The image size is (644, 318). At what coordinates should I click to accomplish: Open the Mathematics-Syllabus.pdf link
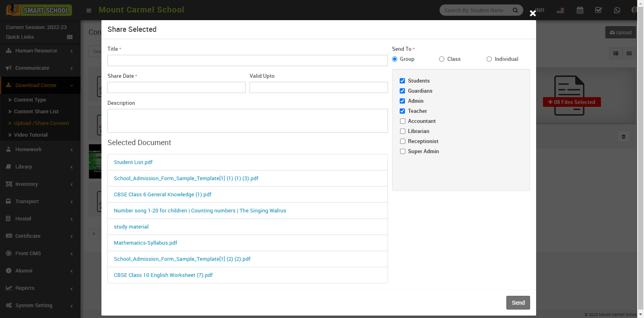(145, 243)
